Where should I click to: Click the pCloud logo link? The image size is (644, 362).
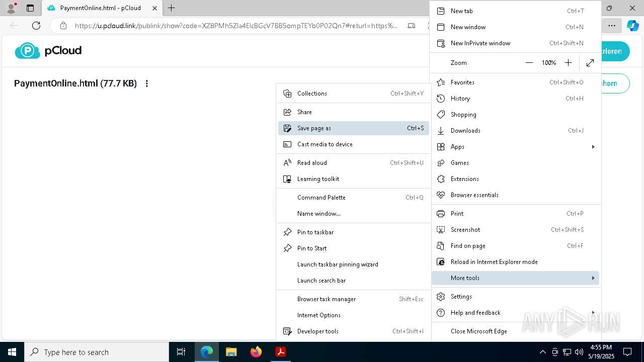pos(48,51)
